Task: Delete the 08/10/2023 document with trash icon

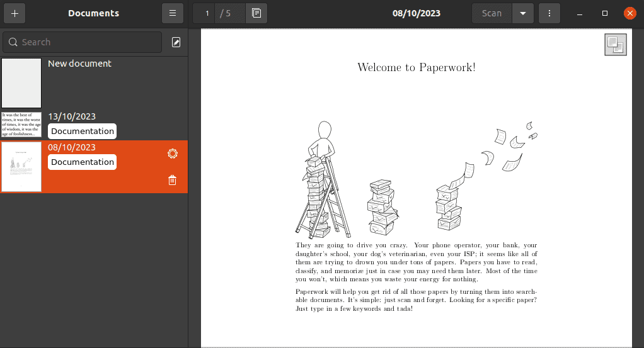Action: pyautogui.click(x=173, y=180)
